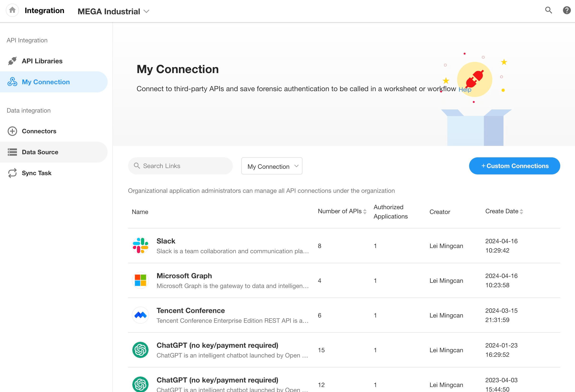575x392 pixels.
Task: Click the Search Links input field
Action: [183, 166]
